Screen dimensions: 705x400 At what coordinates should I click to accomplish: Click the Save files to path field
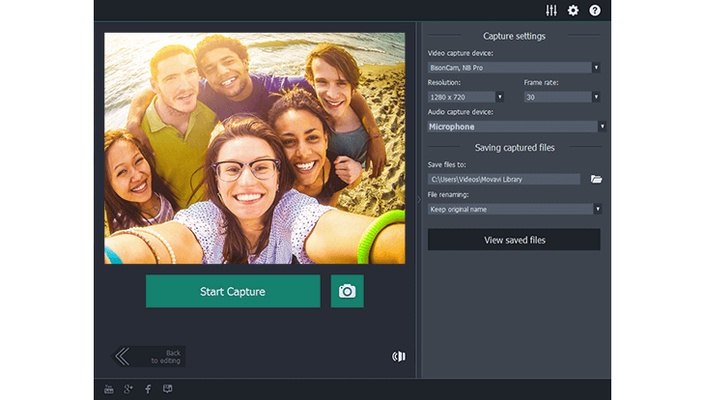(x=504, y=179)
